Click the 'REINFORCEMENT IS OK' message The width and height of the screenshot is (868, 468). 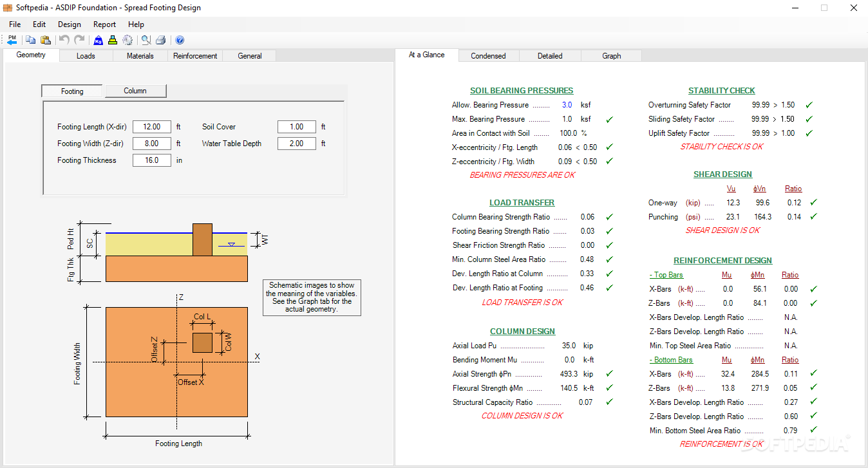722,444
